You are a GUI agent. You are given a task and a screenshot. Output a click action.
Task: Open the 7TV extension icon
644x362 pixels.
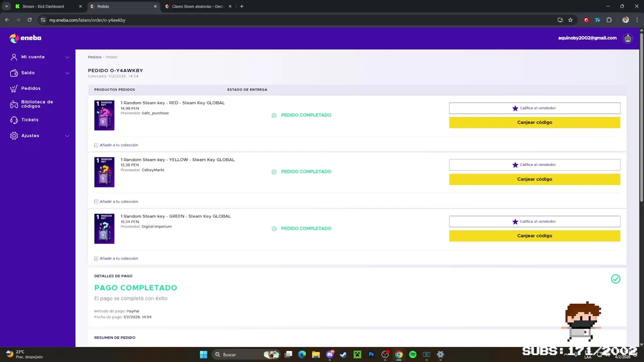[x=597, y=20]
